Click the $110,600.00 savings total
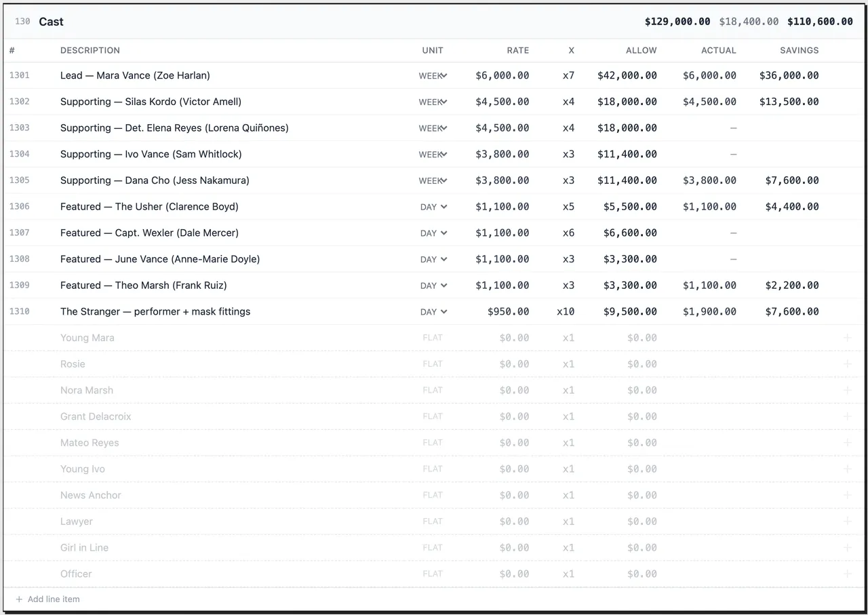Image resolution: width=868 pixels, height=615 pixels. [x=820, y=22]
